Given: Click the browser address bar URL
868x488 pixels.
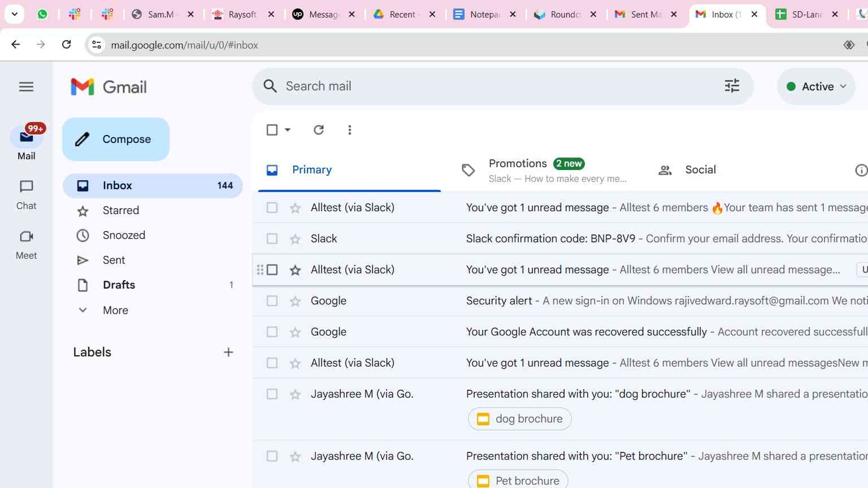Looking at the screenshot, I should click(x=184, y=45).
